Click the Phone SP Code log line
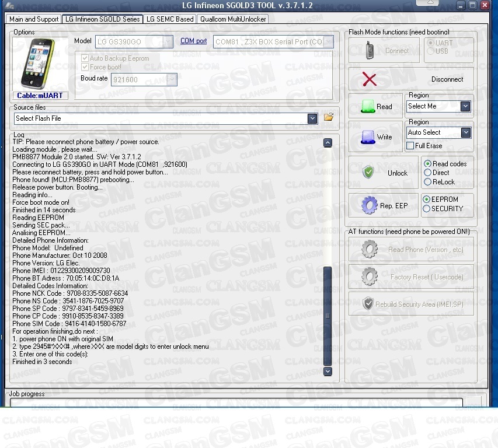498x448 pixels. click(68, 309)
